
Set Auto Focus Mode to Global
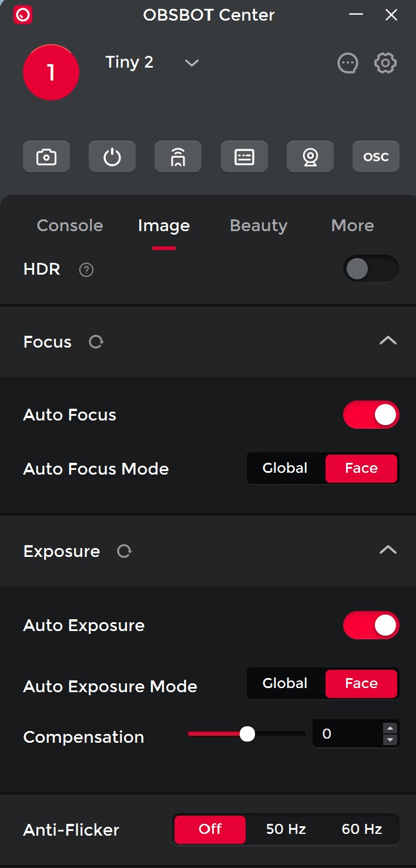pos(285,468)
